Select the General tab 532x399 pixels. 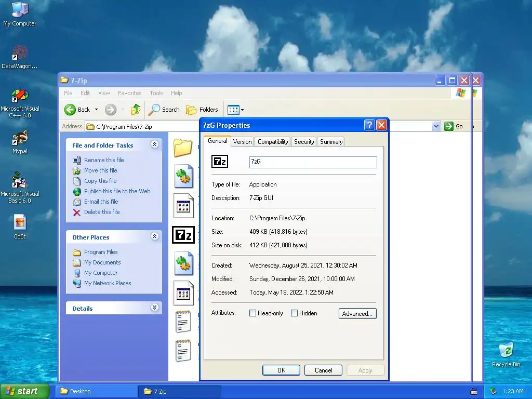coord(218,141)
